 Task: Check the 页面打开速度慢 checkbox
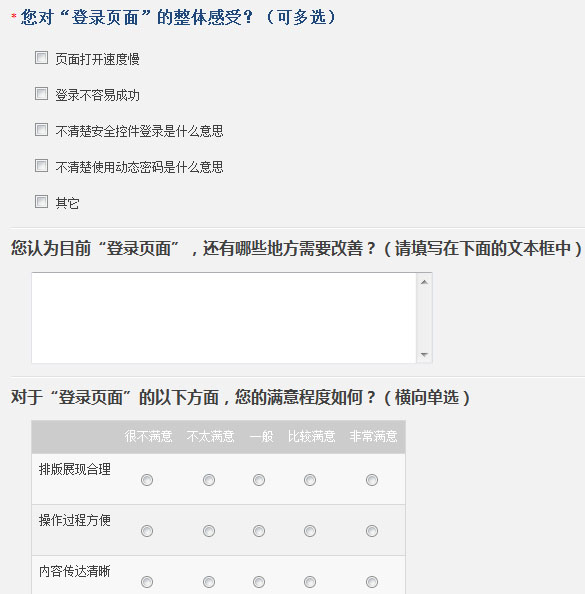(41, 58)
